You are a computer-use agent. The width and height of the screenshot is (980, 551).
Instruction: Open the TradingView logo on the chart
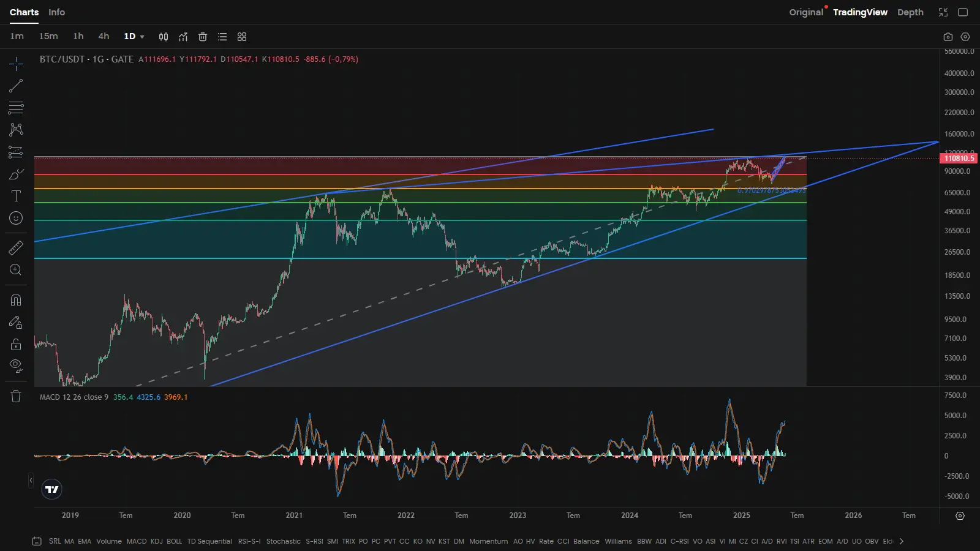coord(52,489)
